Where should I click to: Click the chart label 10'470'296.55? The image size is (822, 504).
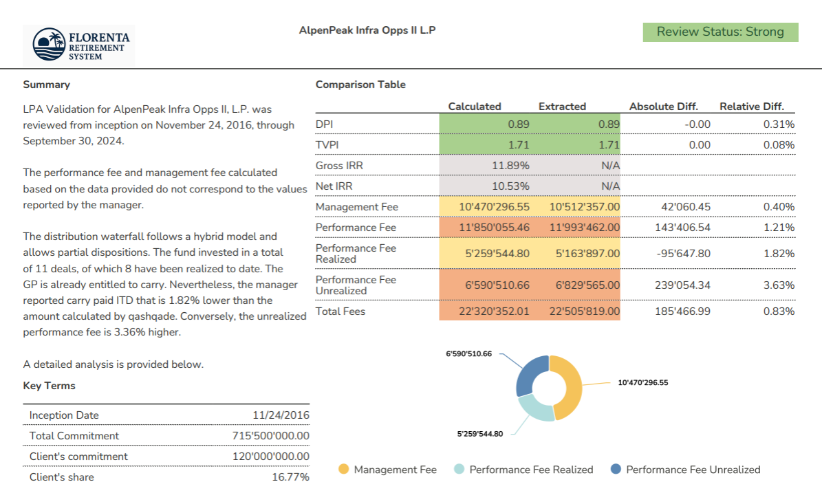point(642,382)
